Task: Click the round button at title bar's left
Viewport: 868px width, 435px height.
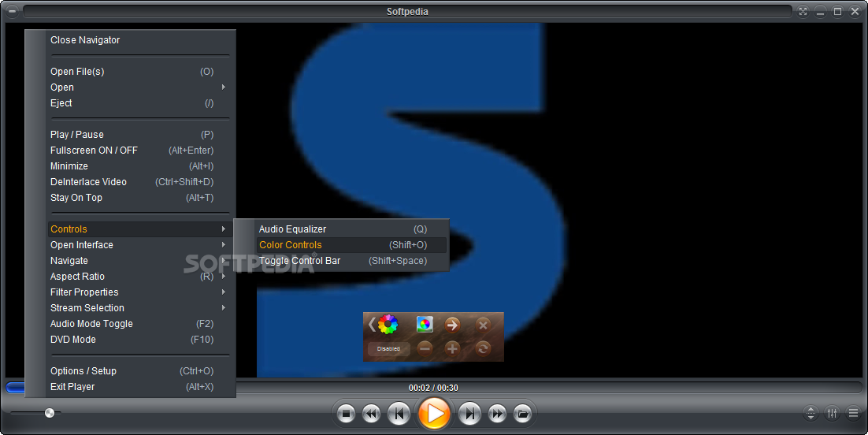Action: 12,11
